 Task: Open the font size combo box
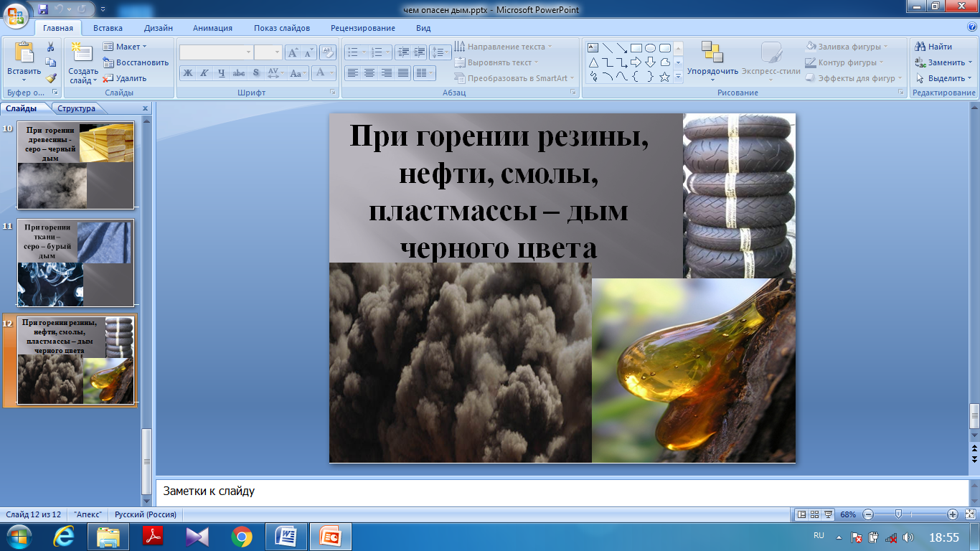point(268,52)
